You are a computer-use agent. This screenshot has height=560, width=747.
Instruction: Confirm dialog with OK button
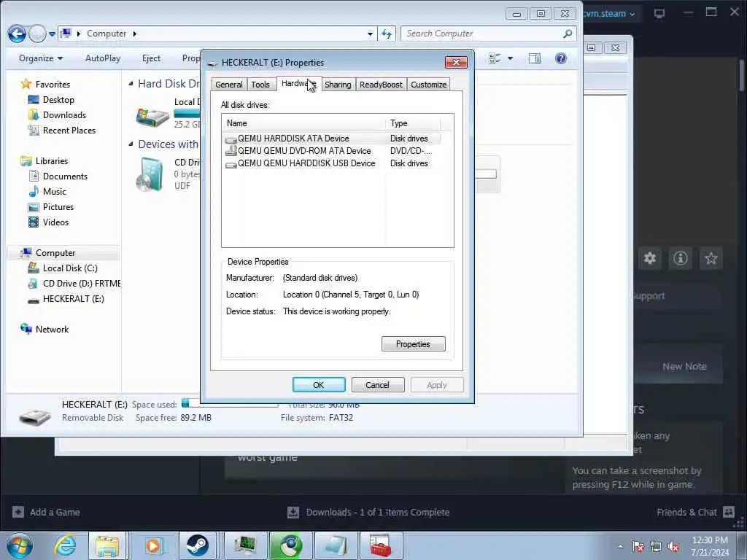[x=319, y=385]
